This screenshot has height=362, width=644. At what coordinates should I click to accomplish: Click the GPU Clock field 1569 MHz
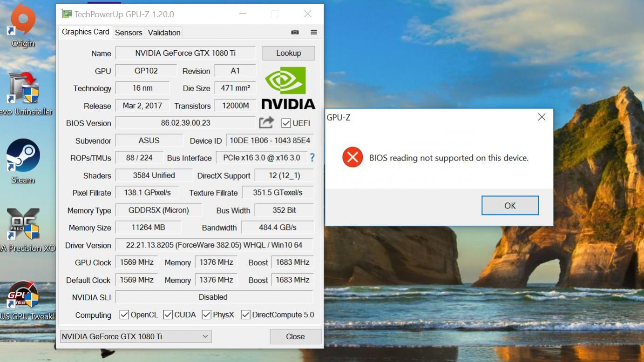(136, 262)
